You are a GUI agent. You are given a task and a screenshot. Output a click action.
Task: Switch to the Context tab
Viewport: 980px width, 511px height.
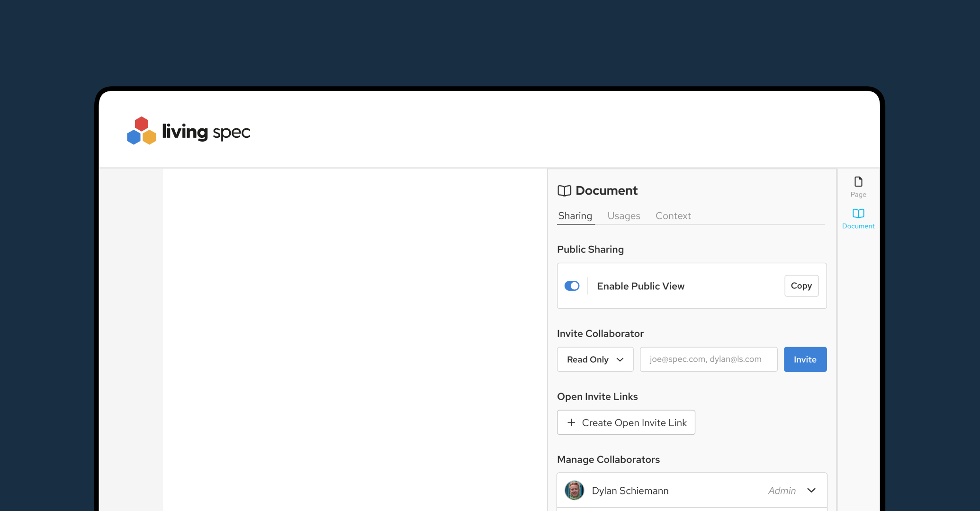[673, 216]
